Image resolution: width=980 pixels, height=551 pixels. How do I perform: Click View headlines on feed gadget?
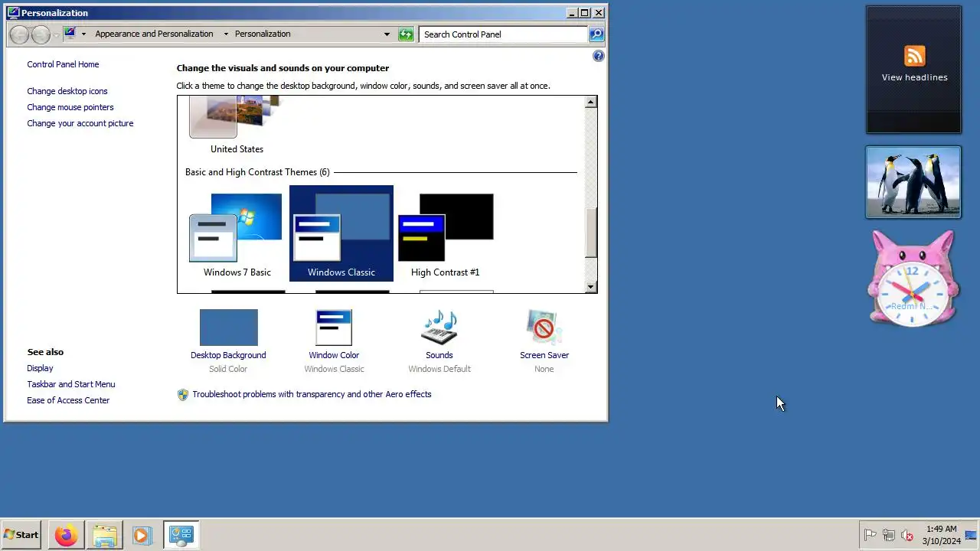click(914, 77)
